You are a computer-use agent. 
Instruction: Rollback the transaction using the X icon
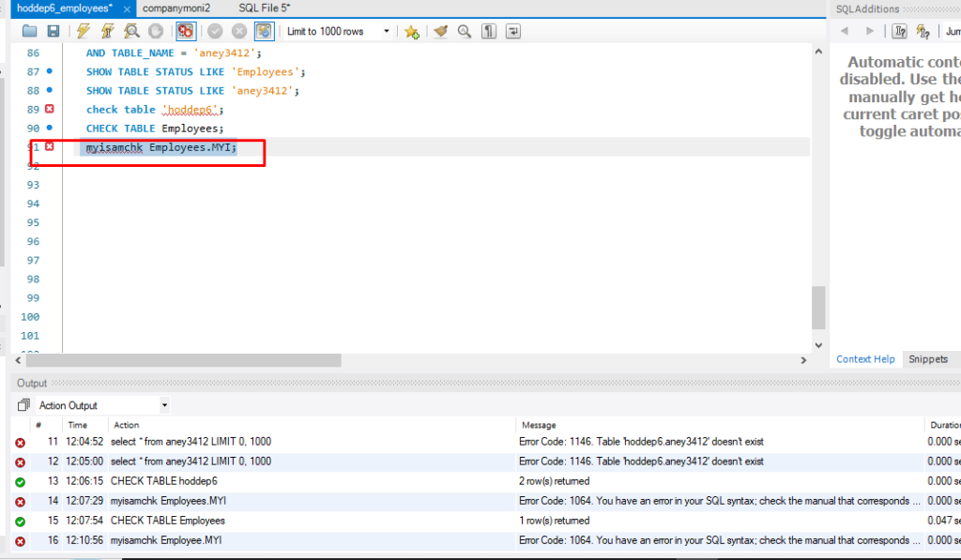pos(239,31)
